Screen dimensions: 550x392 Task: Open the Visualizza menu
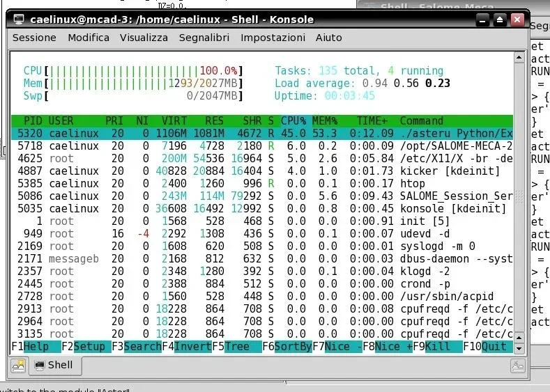pyautogui.click(x=144, y=38)
